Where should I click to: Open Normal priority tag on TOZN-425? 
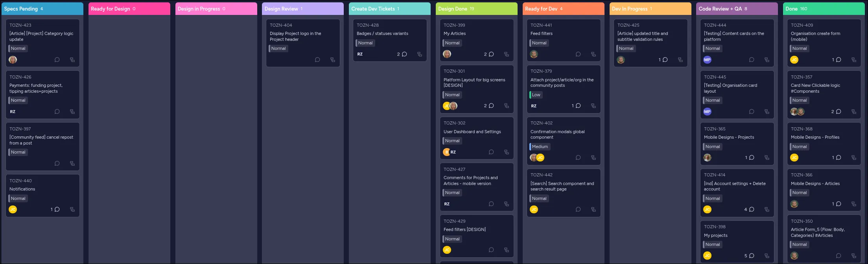[x=626, y=48]
